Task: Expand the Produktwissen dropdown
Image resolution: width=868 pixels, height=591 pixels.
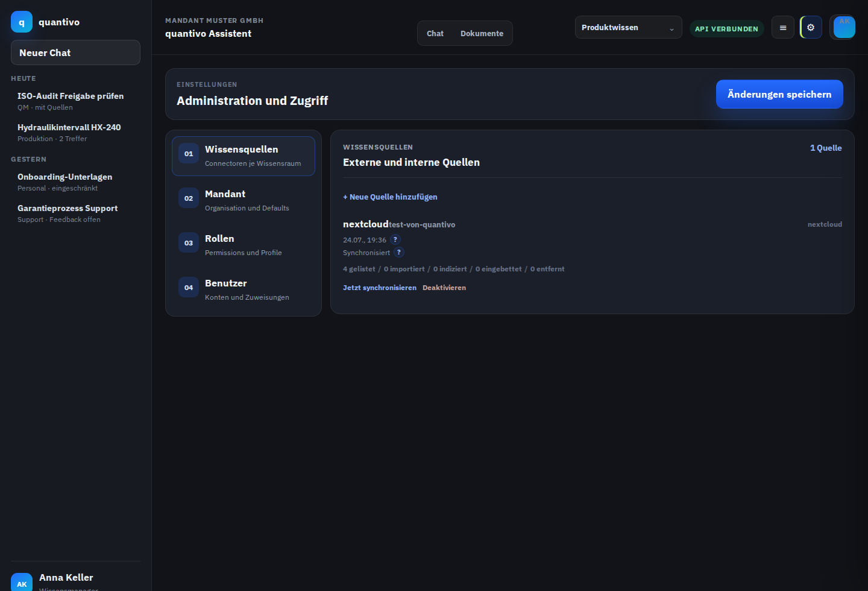Action: pos(628,27)
